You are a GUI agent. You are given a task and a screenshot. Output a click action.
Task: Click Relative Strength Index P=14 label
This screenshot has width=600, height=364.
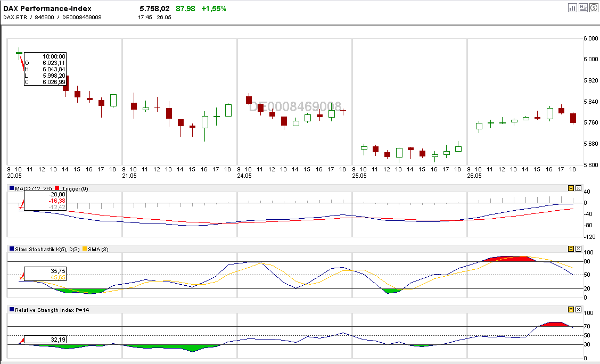pyautogui.click(x=52, y=310)
